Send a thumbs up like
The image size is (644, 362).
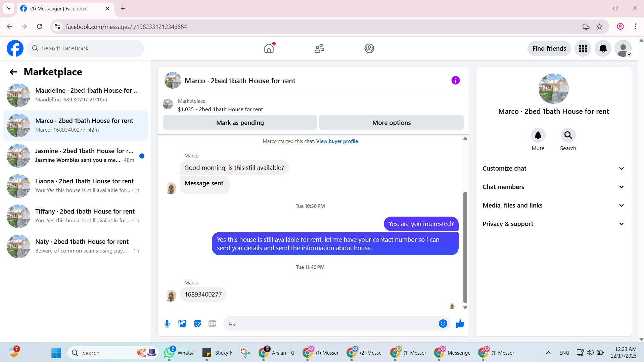click(460, 324)
